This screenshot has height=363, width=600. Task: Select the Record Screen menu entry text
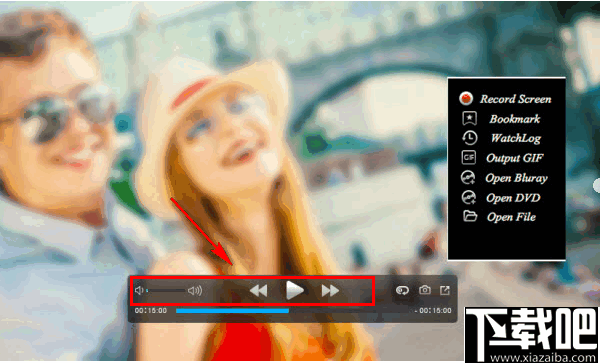[515, 99]
